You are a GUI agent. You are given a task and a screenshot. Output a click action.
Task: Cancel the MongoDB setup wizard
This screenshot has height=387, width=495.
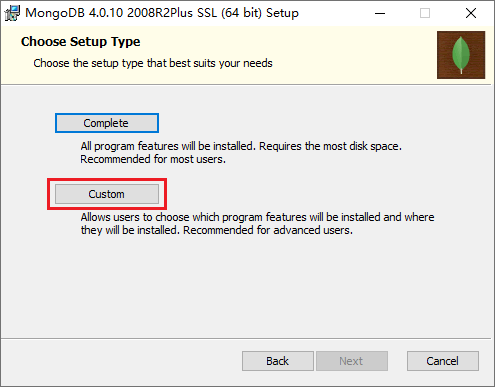point(443,361)
